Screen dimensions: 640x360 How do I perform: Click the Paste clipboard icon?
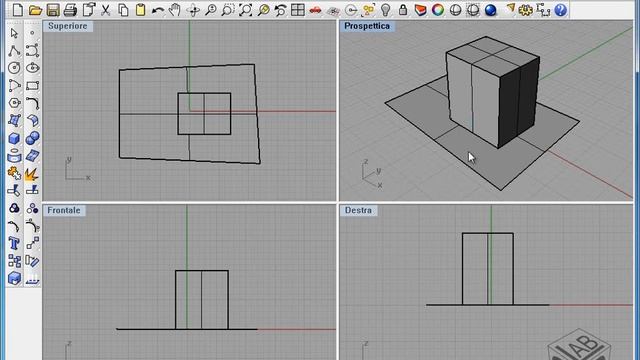(x=140, y=9)
